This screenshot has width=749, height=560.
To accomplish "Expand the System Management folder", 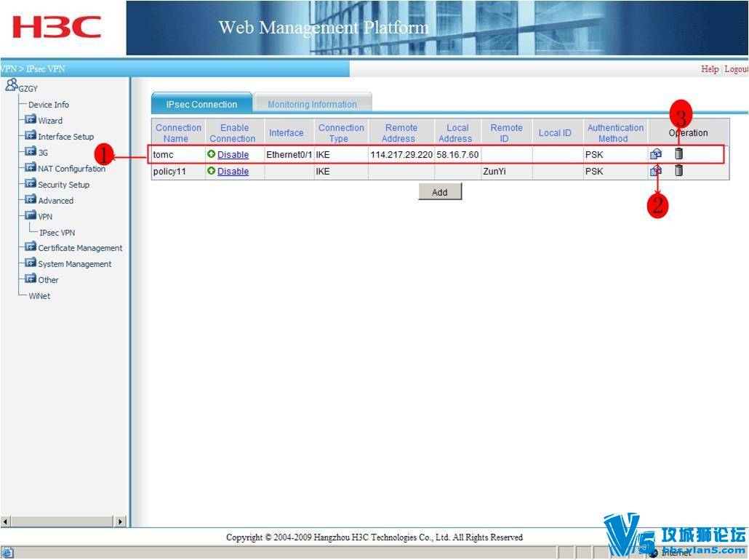I will tap(30, 263).
